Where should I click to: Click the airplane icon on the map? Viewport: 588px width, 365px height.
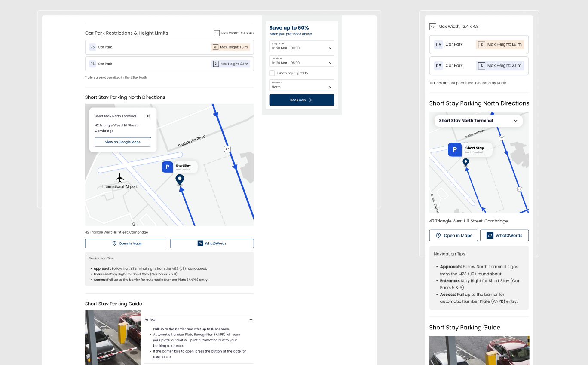click(x=120, y=177)
